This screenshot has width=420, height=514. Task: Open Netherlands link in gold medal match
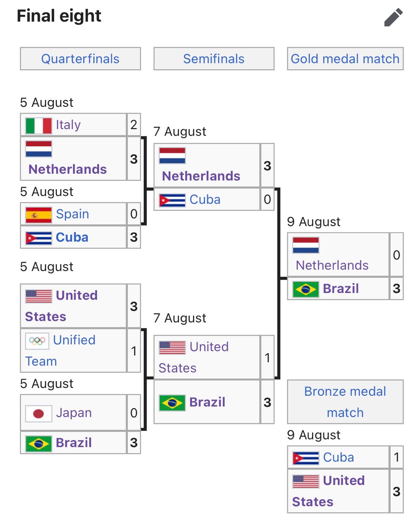[332, 265]
